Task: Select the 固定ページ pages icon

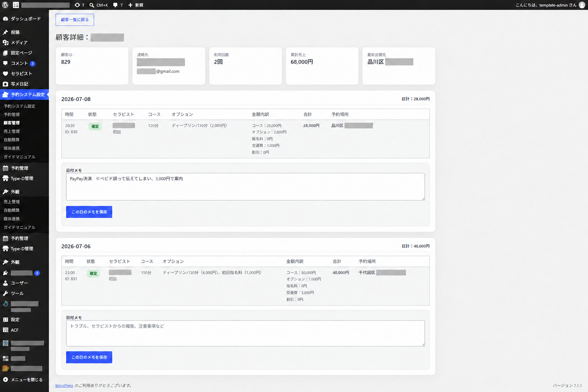Action: coord(5,53)
